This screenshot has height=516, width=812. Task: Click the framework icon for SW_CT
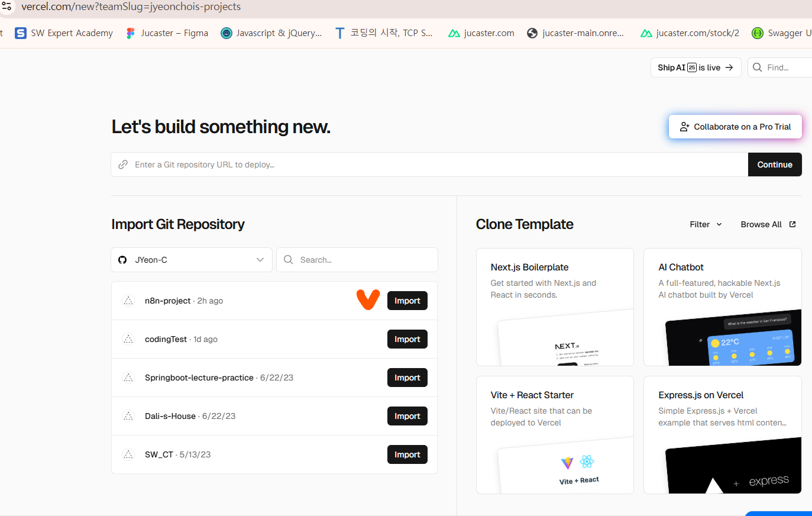click(128, 454)
